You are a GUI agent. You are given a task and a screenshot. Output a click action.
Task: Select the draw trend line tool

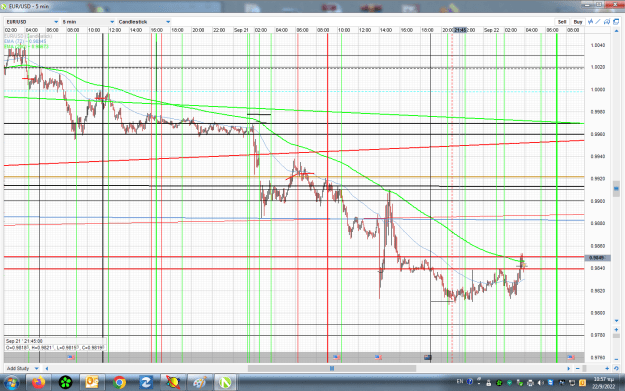click(598, 22)
